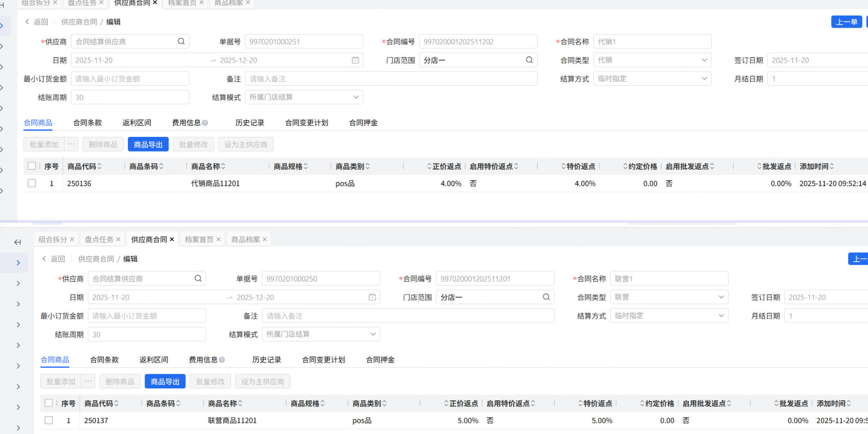The image size is (868, 434).
Task: Check row 250136 代销商品11201
Action: tap(32, 183)
